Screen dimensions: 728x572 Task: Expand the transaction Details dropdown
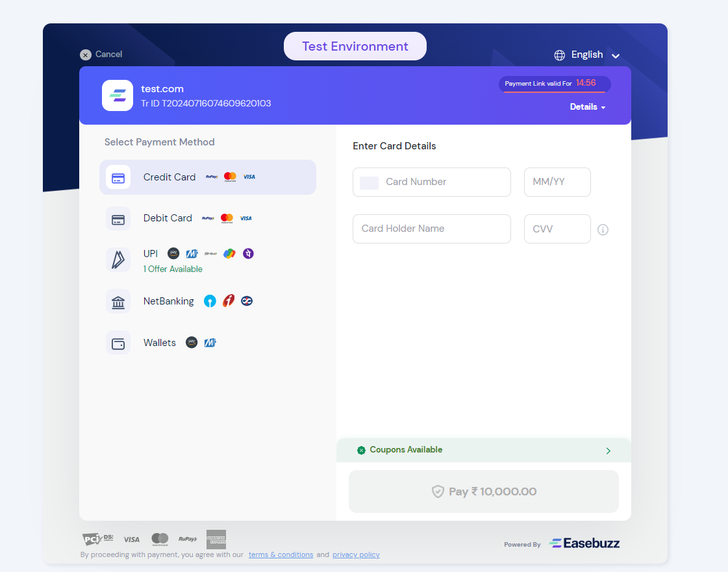pos(587,107)
